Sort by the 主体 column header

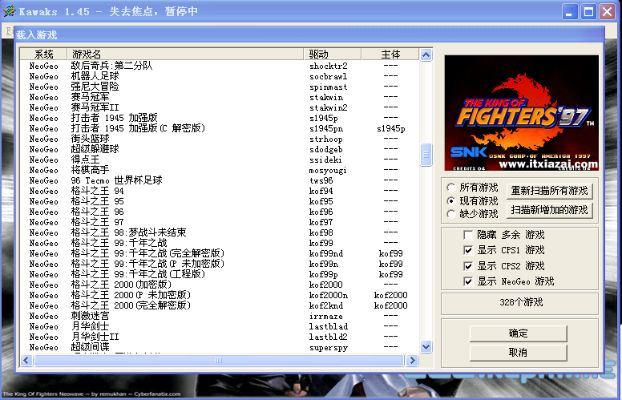click(x=390, y=54)
